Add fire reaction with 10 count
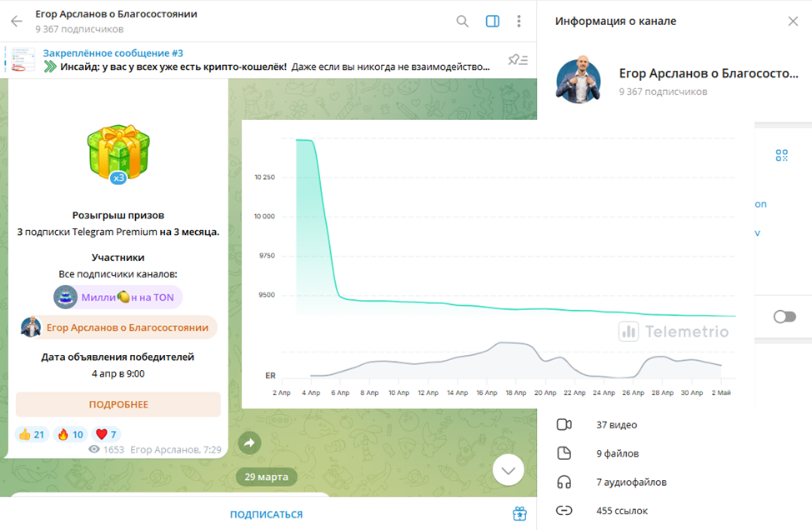812x530 pixels. (x=70, y=434)
